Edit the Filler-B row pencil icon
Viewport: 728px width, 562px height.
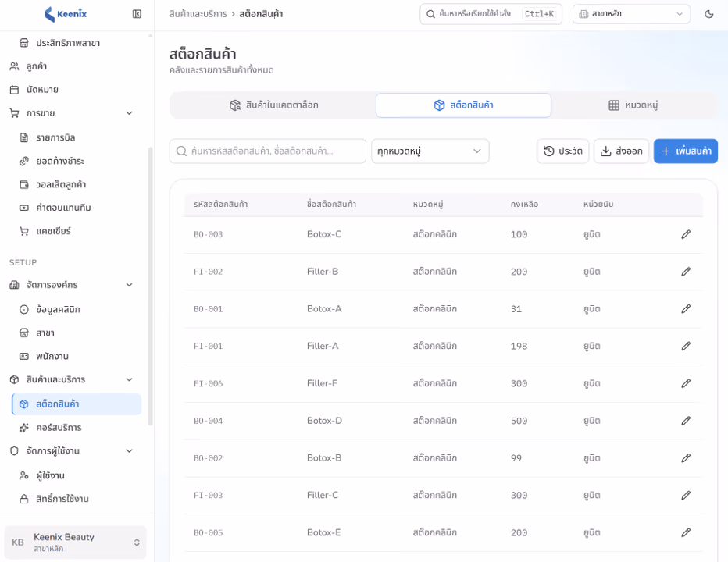(686, 272)
